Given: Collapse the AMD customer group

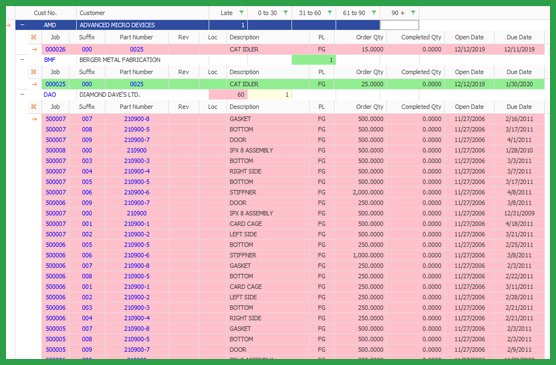Looking at the screenshot, I should point(22,25).
